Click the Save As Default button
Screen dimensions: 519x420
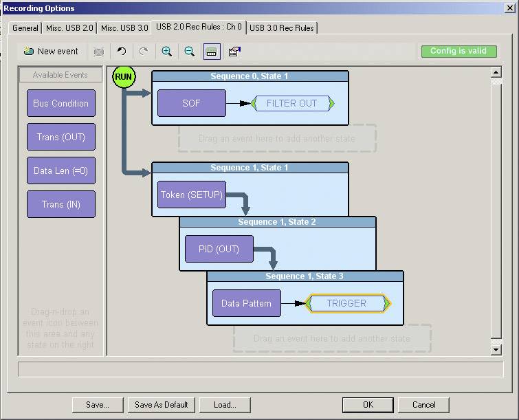click(x=162, y=405)
